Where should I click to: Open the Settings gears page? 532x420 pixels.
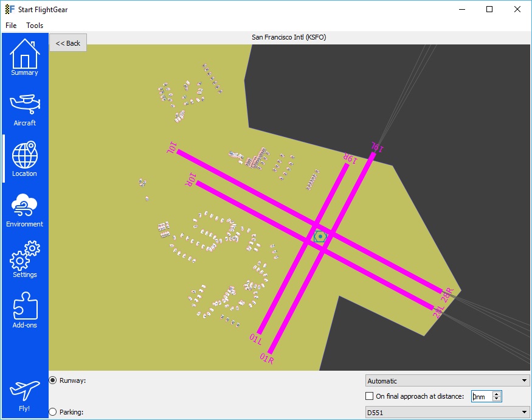coord(25,260)
